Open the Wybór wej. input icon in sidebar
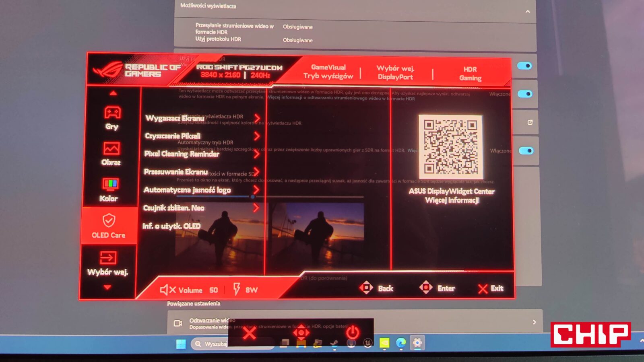This screenshot has height=362, width=644. coord(108,257)
